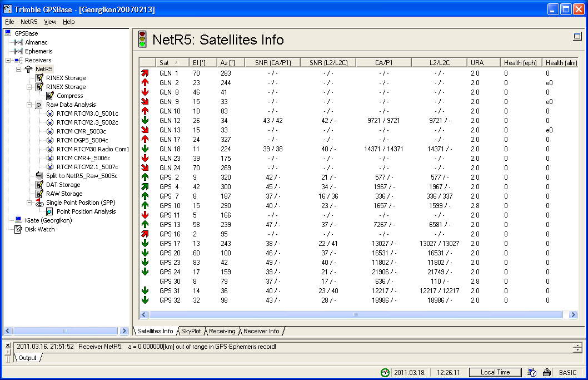
Task: Collapse the NetR5 tree node
Action: (18, 69)
